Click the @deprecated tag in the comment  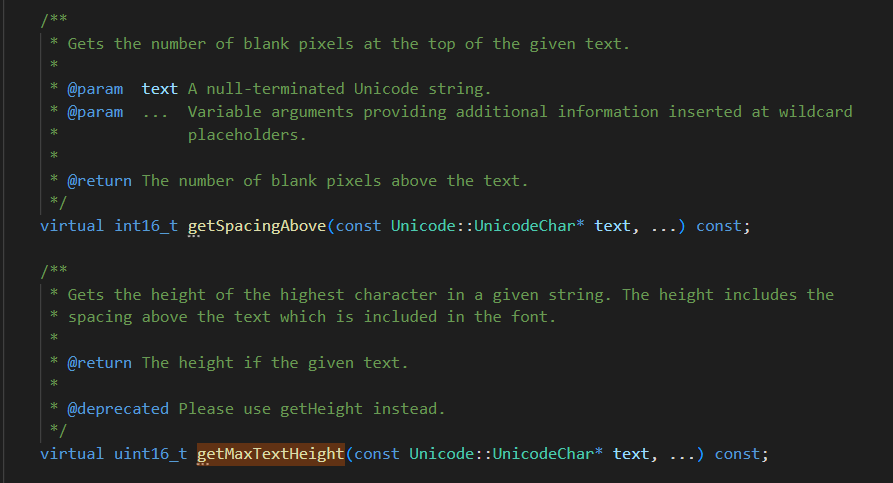(118, 408)
